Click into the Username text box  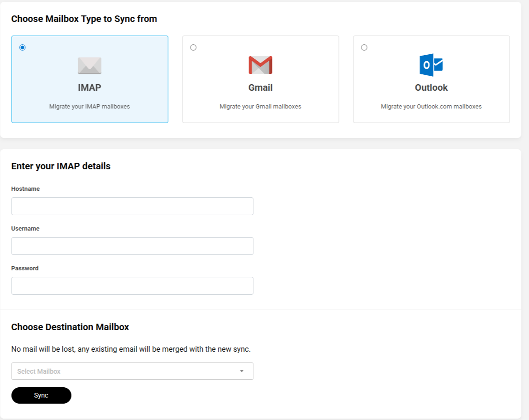[132, 246]
